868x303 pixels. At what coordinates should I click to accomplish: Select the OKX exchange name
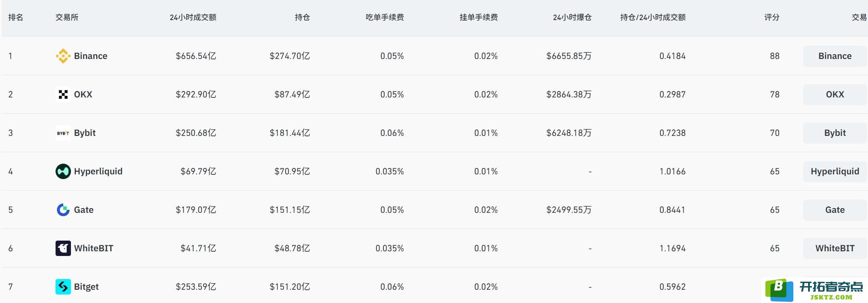83,94
